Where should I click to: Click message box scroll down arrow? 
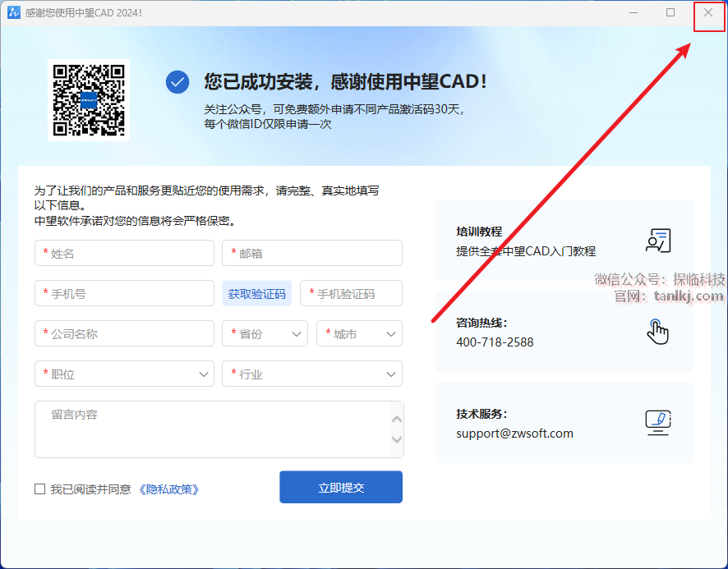click(397, 439)
